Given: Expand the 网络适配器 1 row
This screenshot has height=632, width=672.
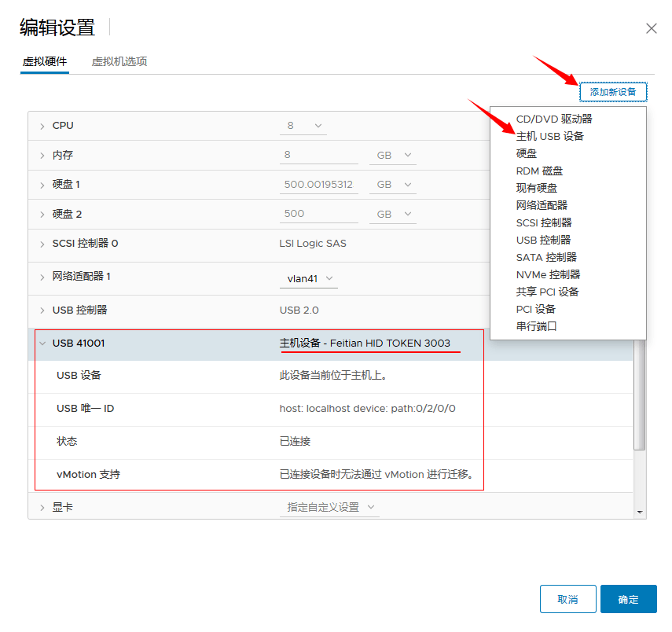Looking at the screenshot, I should (42, 277).
